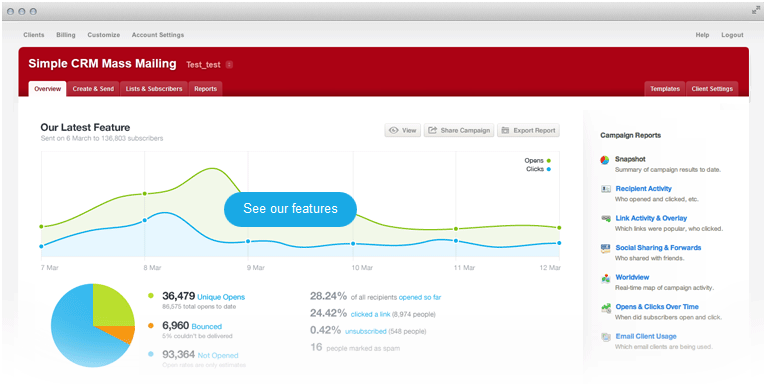This screenshot has width=767, height=384.
Task: Select the 9 Mar Clicks data point
Action: [x=248, y=241]
